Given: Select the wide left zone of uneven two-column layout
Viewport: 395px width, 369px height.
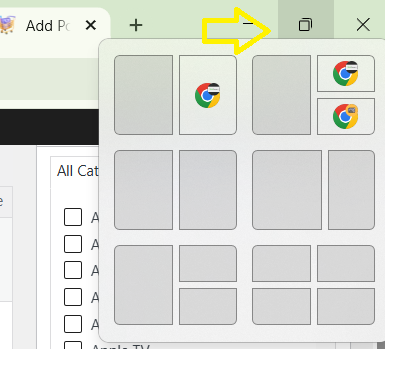Looking at the screenshot, I should click(x=287, y=190).
